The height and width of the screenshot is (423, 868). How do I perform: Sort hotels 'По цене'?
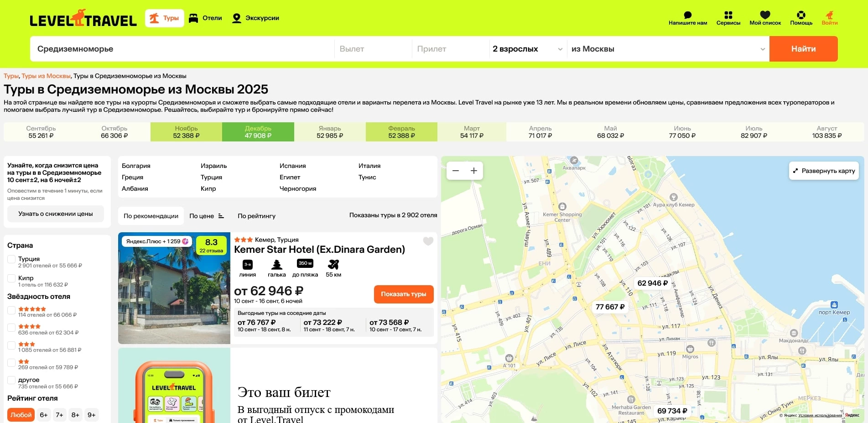click(207, 216)
